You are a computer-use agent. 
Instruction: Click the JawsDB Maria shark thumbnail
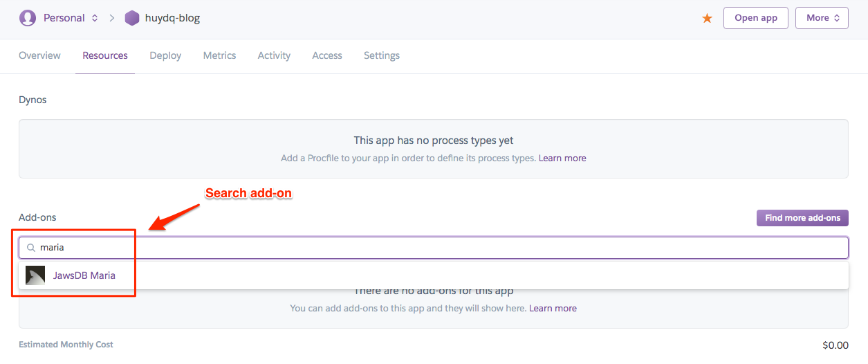[35, 275]
